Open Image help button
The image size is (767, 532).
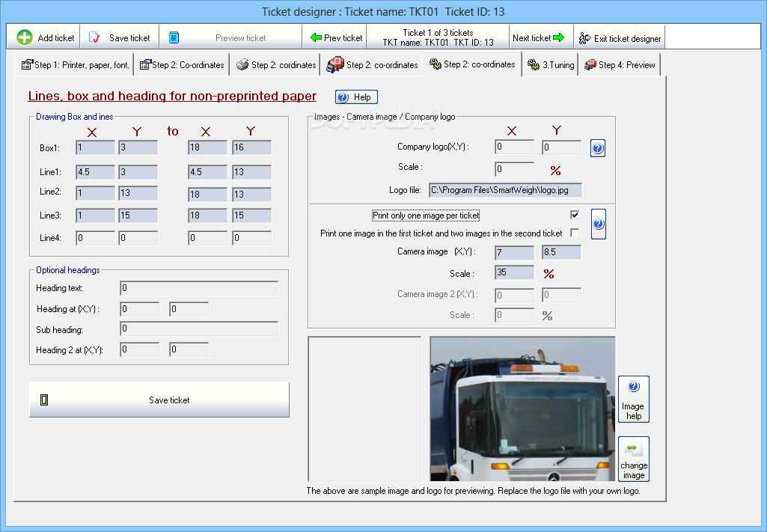[x=634, y=399]
